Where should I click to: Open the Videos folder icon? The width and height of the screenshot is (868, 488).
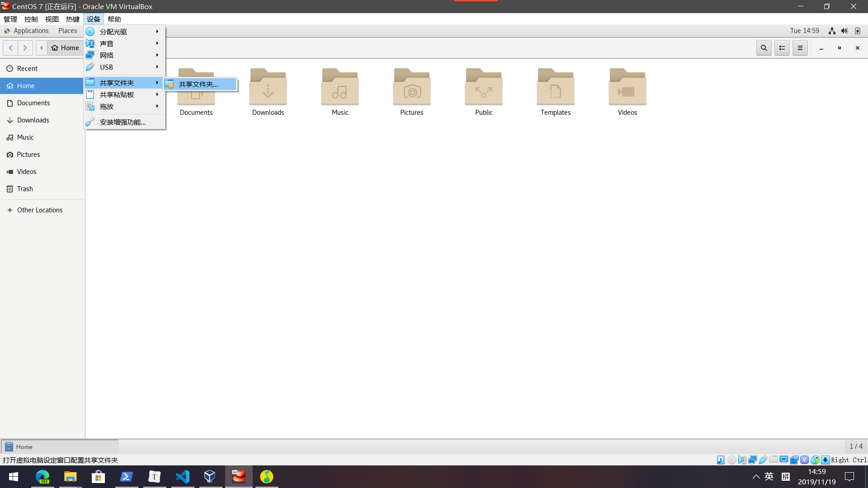pos(627,88)
